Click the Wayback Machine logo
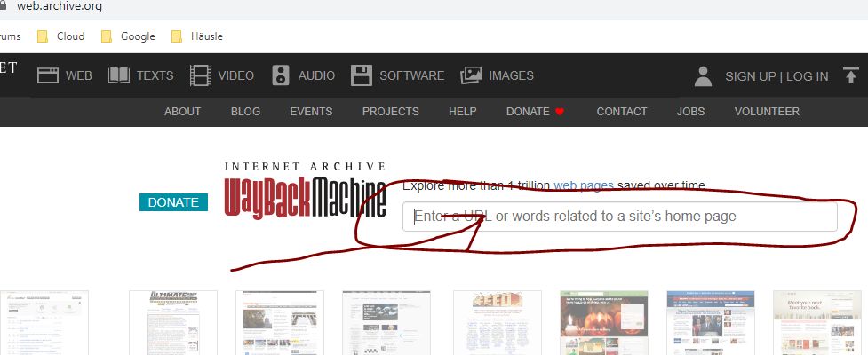868x355 pixels. pos(305,191)
